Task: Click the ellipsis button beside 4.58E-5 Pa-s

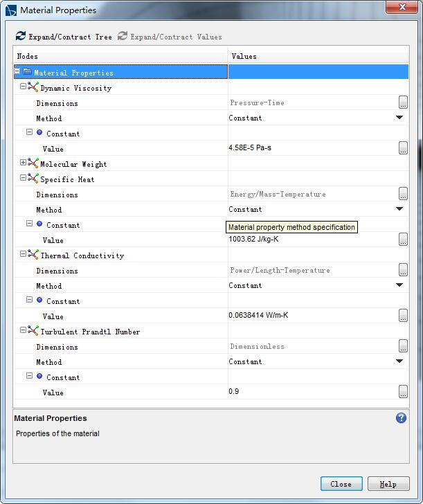Action: pyautogui.click(x=403, y=148)
